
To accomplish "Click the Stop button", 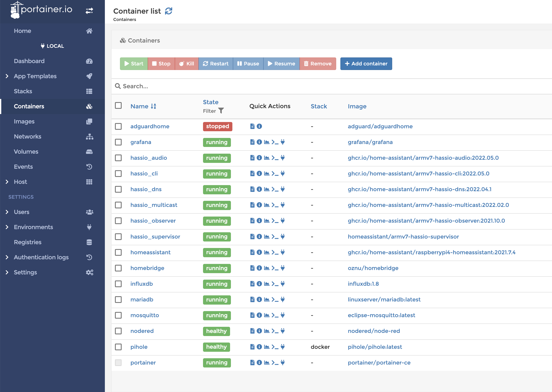I will pos(161,64).
